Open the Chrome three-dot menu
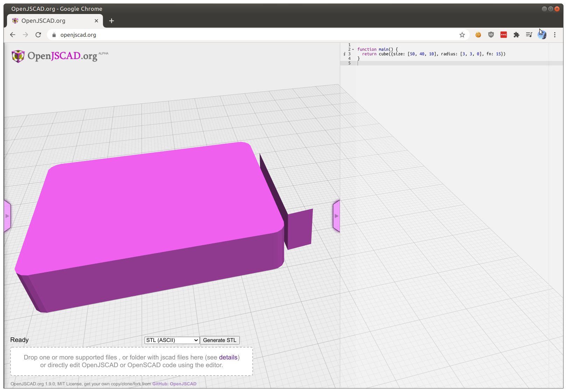567x392 pixels. click(554, 35)
